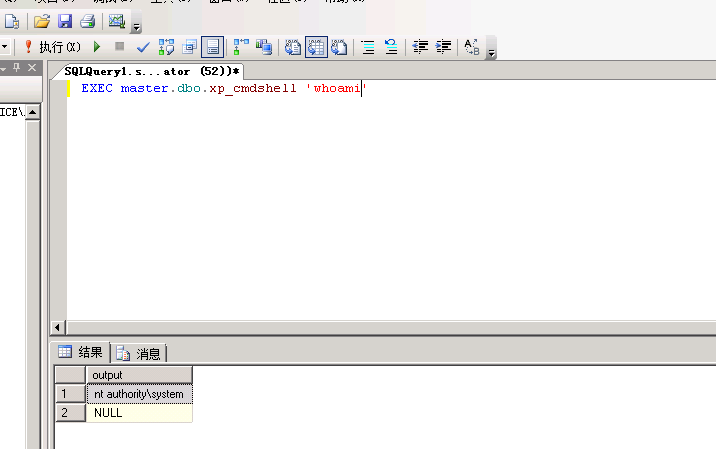Click the New Query document icon

[11, 21]
